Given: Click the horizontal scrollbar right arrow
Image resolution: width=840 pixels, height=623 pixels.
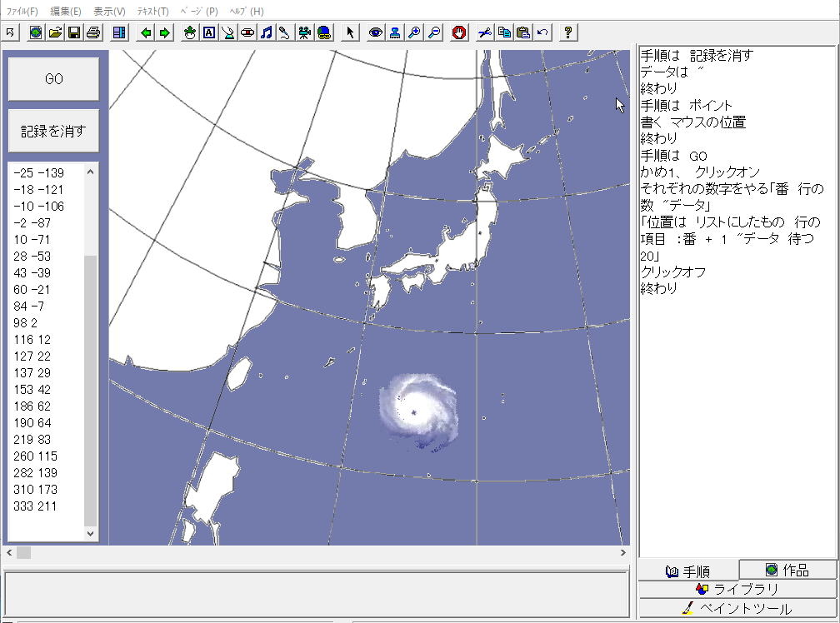Looking at the screenshot, I should pyautogui.click(x=622, y=552).
